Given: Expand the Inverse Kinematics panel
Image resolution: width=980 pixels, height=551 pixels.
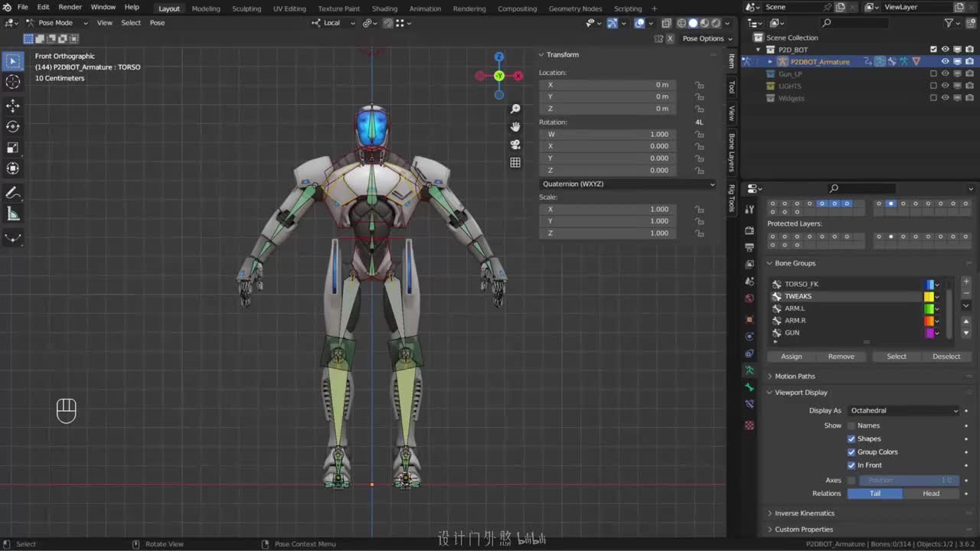Looking at the screenshot, I should (804, 514).
